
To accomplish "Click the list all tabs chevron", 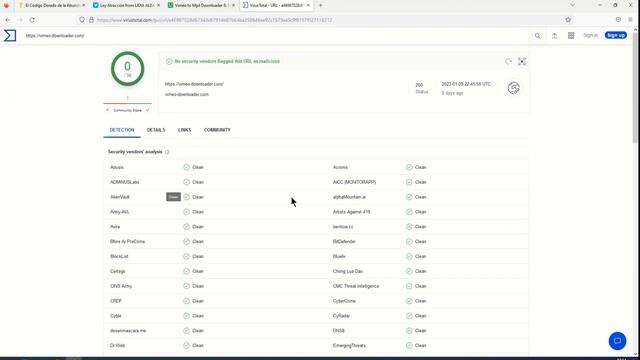I will [572, 5].
